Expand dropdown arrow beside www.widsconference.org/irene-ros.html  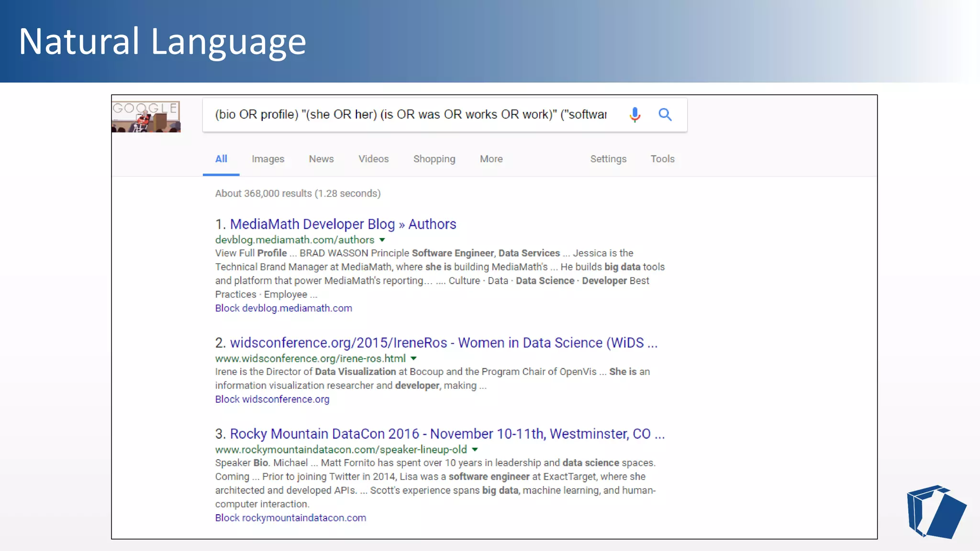click(414, 359)
